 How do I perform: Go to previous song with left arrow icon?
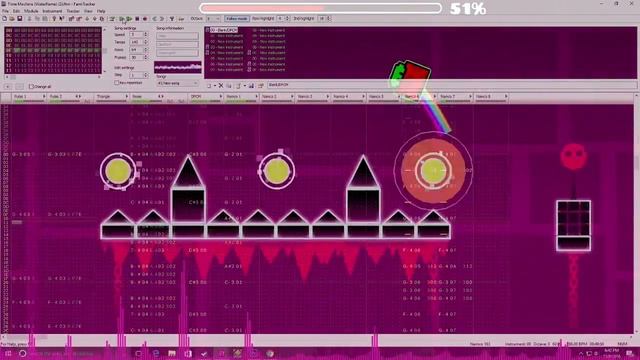point(154,19)
